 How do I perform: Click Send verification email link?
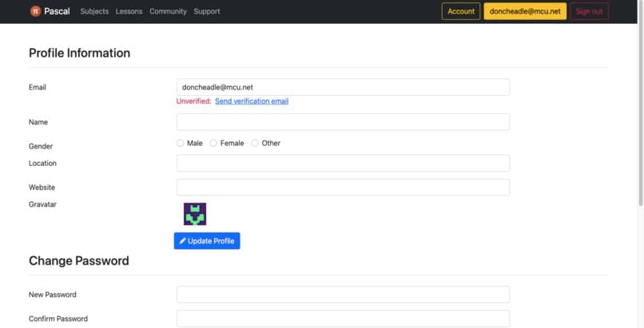pyautogui.click(x=251, y=101)
